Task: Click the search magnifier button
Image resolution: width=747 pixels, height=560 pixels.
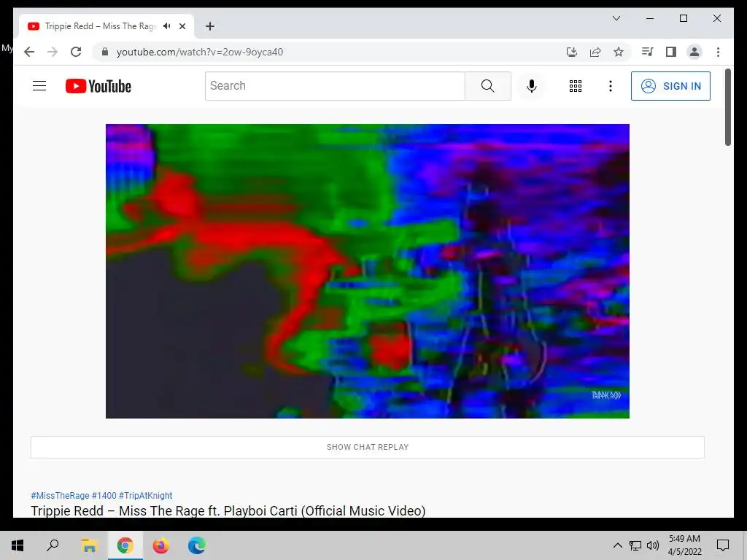Action: 488,86
